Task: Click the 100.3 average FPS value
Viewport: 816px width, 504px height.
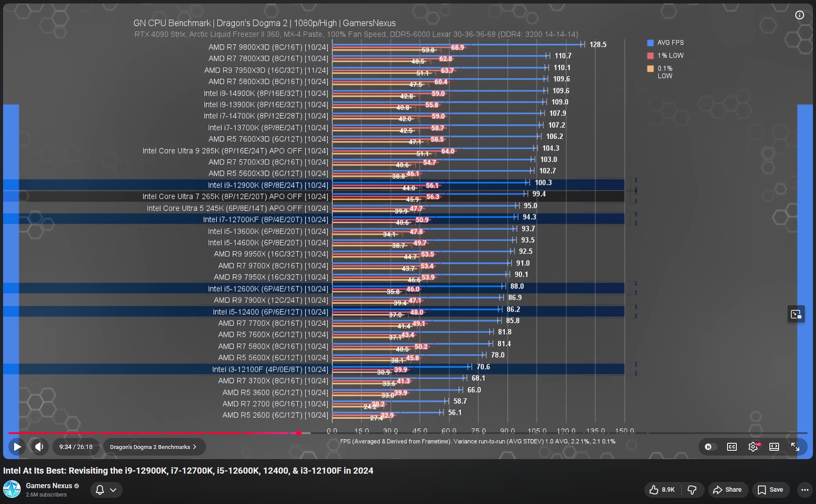Action: pos(543,183)
